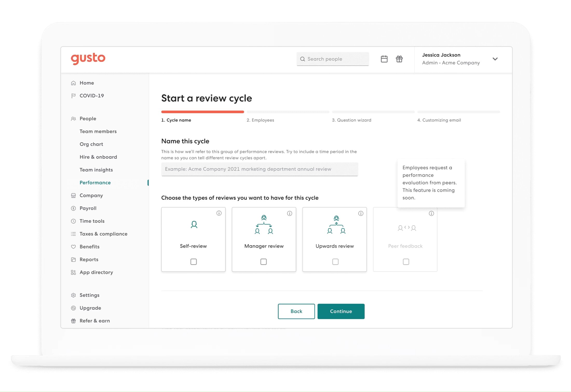
Task: Open the Manager review info tooltip icon
Action: (290, 213)
